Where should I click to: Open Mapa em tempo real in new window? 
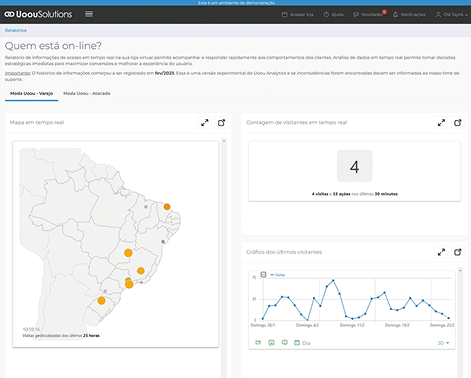[221, 123]
